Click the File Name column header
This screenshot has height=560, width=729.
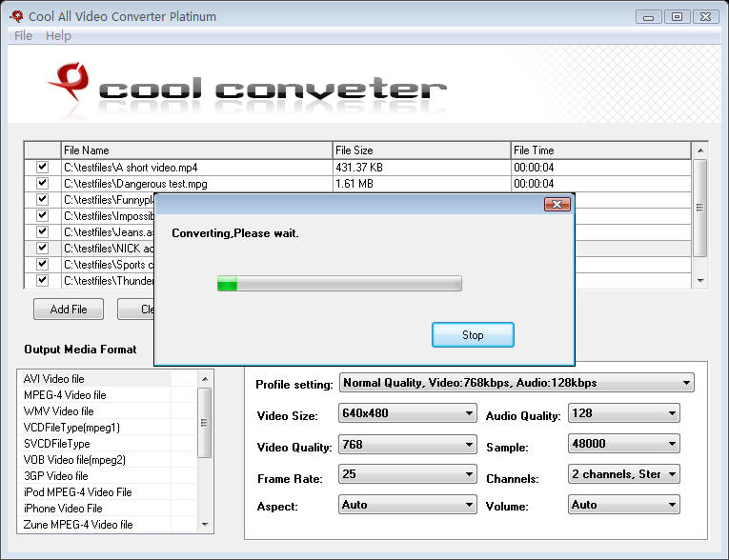[196, 150]
